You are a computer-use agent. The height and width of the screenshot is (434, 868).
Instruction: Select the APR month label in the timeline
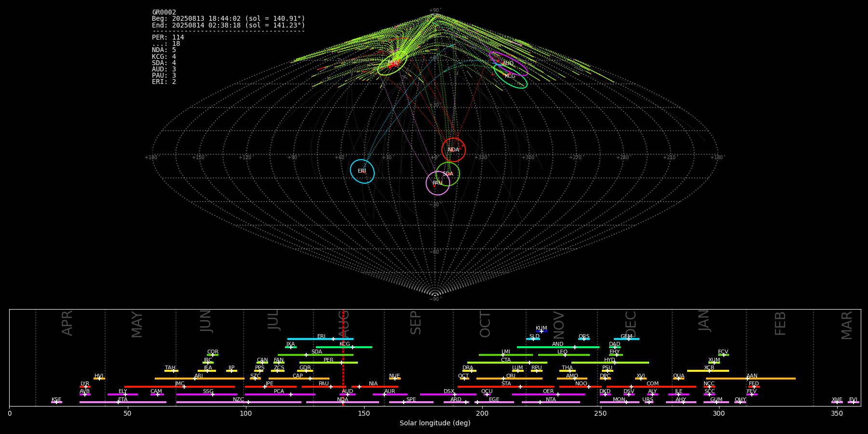(67, 323)
